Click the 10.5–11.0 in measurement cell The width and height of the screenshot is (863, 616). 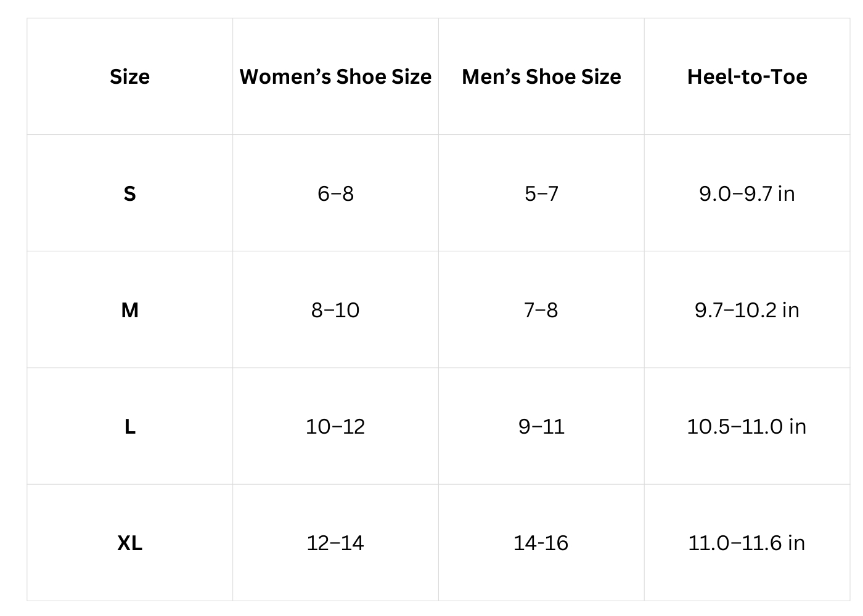pos(747,426)
